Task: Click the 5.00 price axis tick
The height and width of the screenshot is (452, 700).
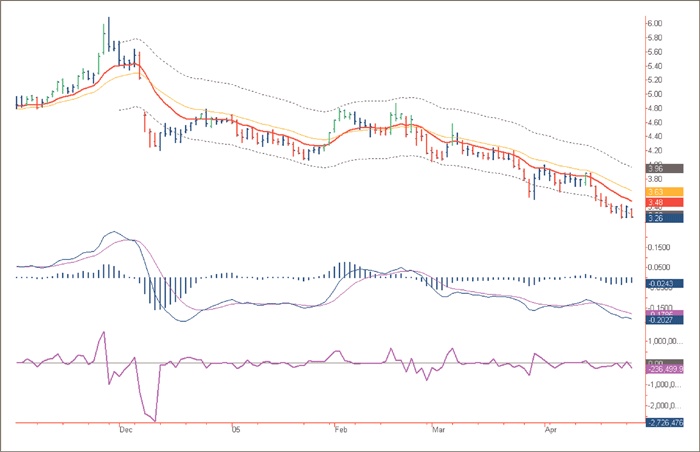Action: (x=655, y=94)
